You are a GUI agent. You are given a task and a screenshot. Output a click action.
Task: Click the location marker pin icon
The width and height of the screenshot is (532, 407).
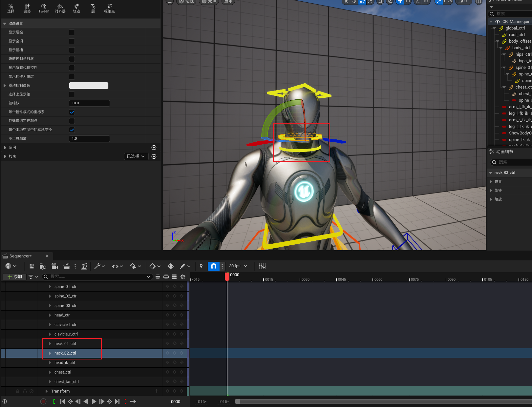coord(201,266)
